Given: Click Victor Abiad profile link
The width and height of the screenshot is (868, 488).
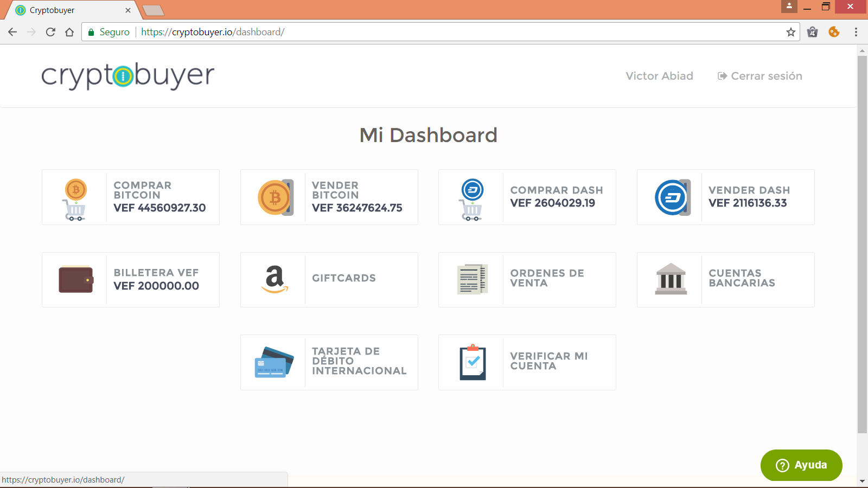Looking at the screenshot, I should tap(659, 76).
